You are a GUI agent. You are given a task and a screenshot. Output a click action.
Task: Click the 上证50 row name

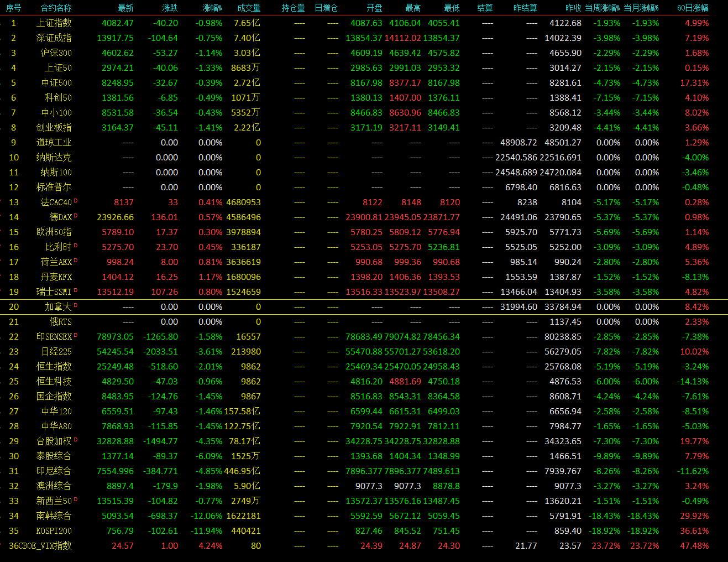coord(59,68)
